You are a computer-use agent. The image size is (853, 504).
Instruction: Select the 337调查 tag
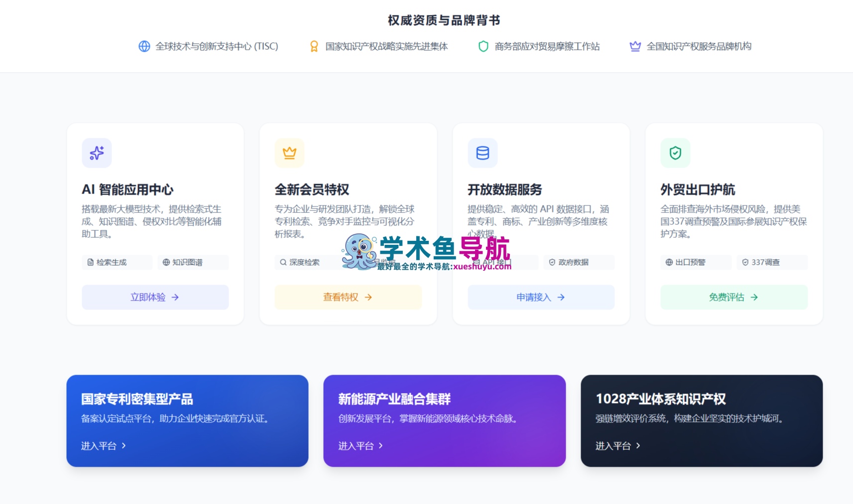772,262
